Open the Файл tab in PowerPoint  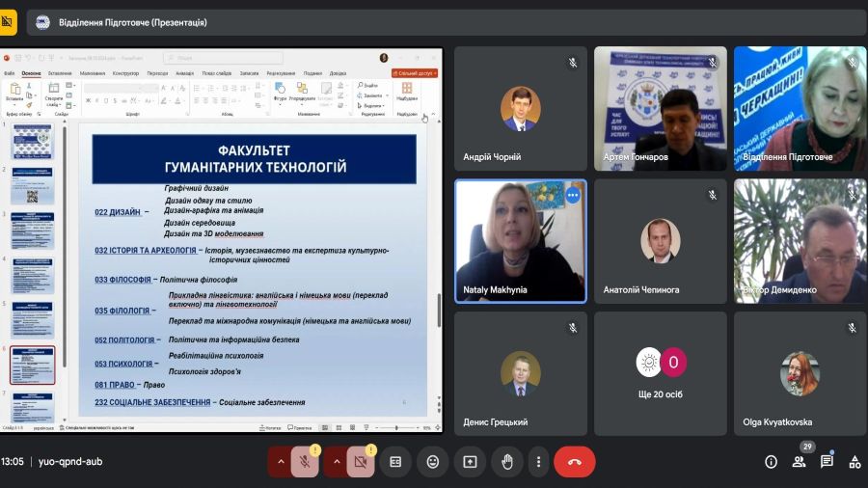[x=10, y=73]
